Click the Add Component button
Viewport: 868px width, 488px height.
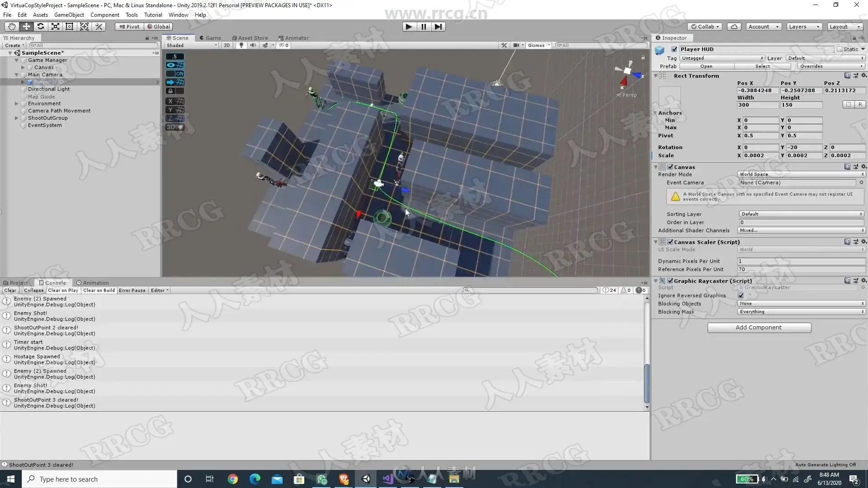pos(759,328)
